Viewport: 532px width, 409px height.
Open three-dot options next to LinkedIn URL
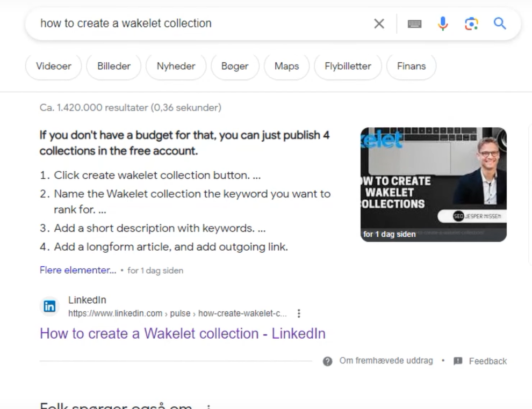tap(299, 313)
